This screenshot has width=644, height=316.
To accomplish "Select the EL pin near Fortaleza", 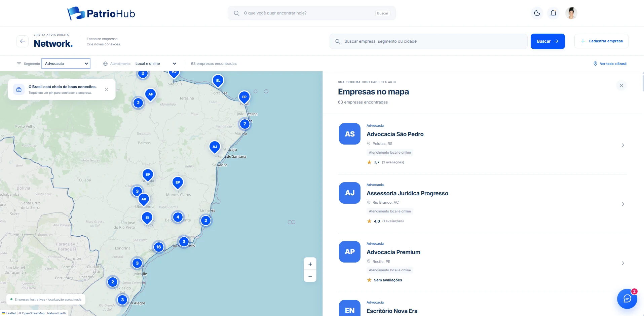I will pyautogui.click(x=218, y=81).
